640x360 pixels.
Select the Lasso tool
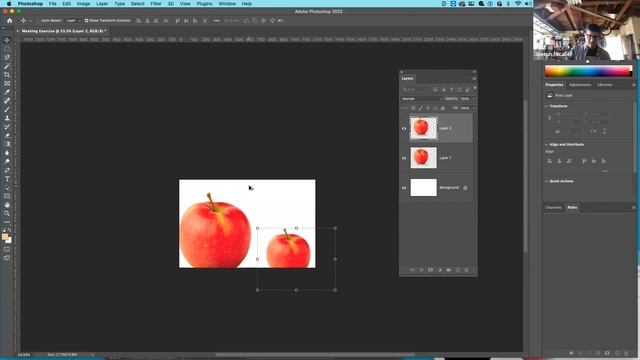7,57
